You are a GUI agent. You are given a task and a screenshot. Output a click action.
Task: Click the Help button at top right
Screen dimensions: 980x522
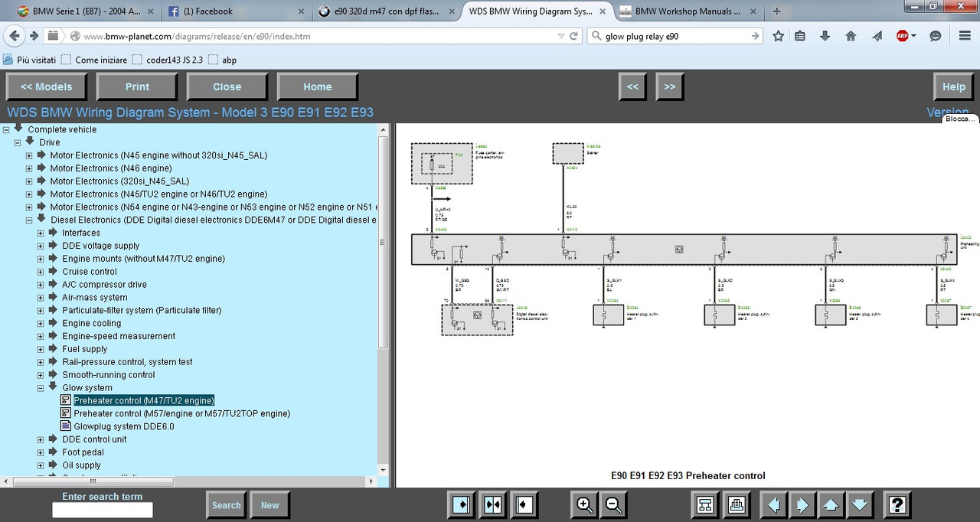(953, 86)
